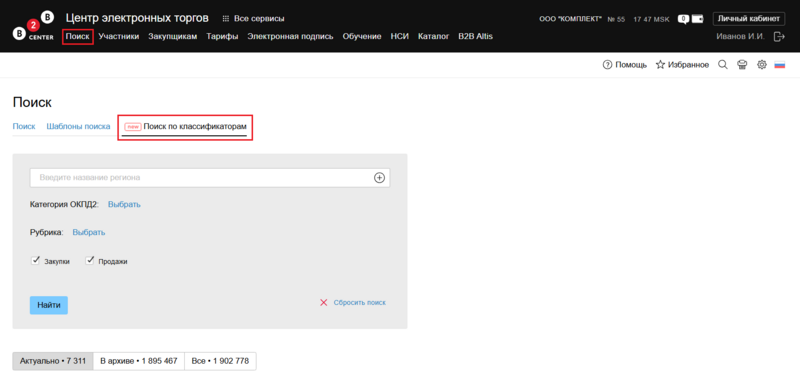Screen dimensions: 800x380
Task: Open Помощь help link
Action: pos(625,65)
